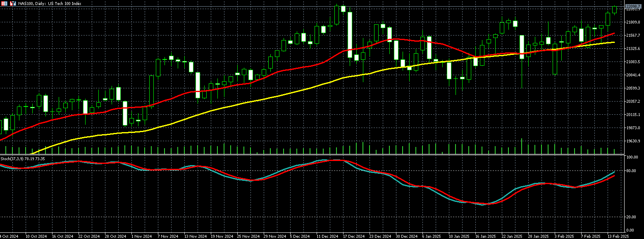
Task: Click the 80.00 stochastic scale label
Action: 631,170
